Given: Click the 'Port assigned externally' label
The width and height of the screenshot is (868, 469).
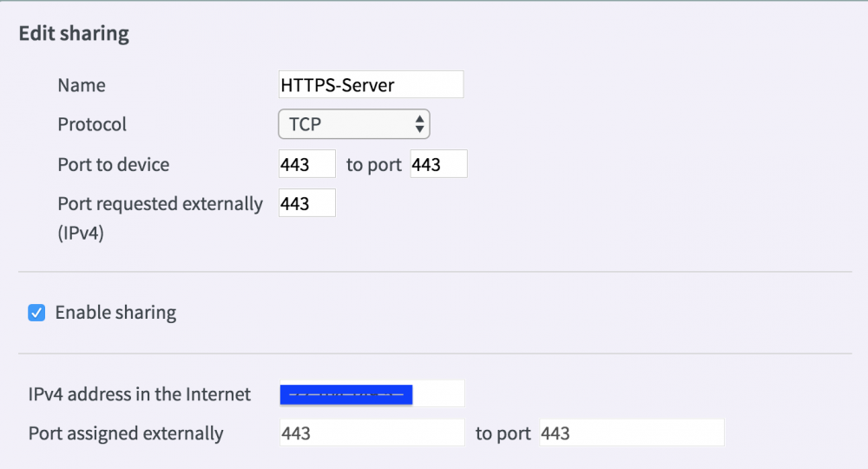Looking at the screenshot, I should [126, 433].
